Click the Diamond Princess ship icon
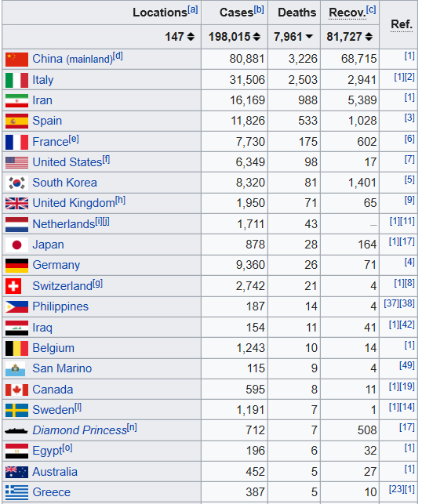This screenshot has height=504, width=422. point(16,431)
